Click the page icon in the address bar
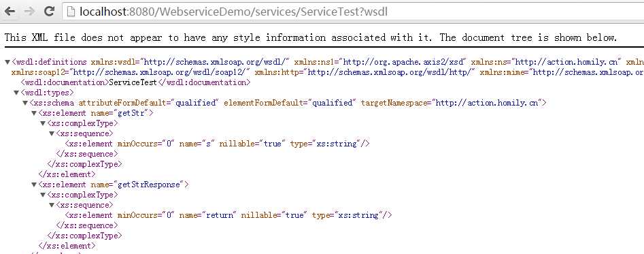The height and width of the screenshot is (254, 644). (71, 12)
